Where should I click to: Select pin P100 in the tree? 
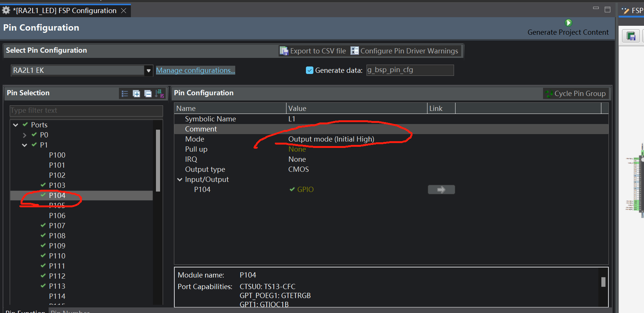pos(57,155)
